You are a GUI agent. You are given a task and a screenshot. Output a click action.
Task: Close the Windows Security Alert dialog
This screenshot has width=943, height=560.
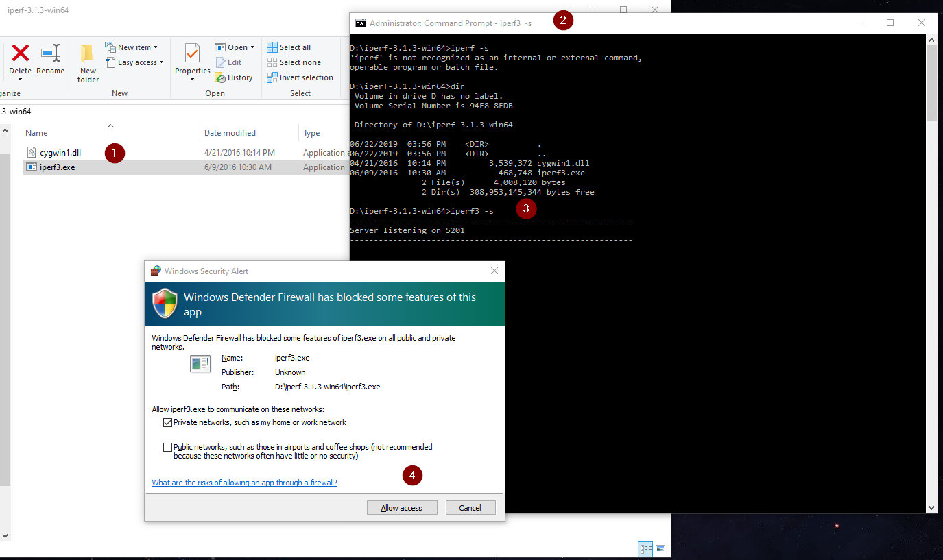tap(494, 271)
